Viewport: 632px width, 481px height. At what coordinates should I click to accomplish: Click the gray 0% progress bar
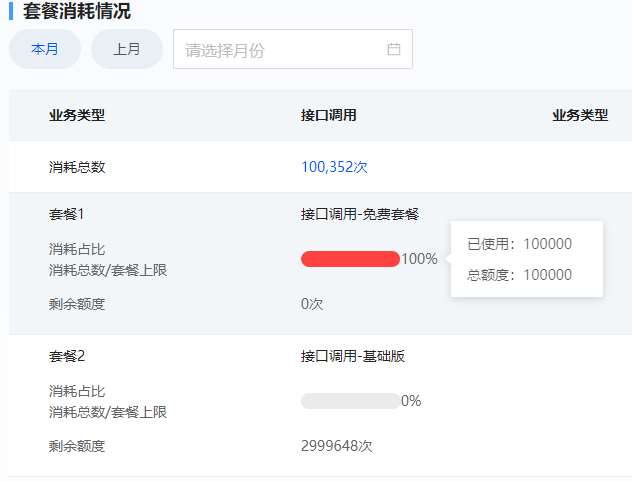(x=350, y=401)
